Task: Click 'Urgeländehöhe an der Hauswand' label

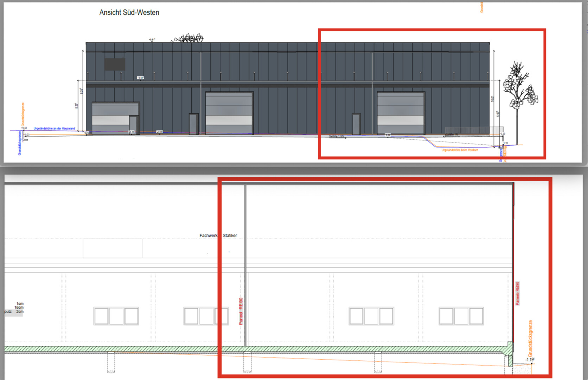Action: [x=54, y=128]
